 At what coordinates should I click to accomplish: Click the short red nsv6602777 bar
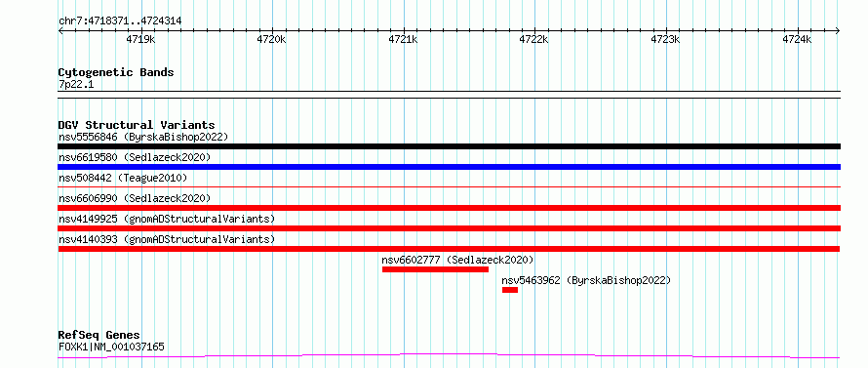tap(435, 269)
